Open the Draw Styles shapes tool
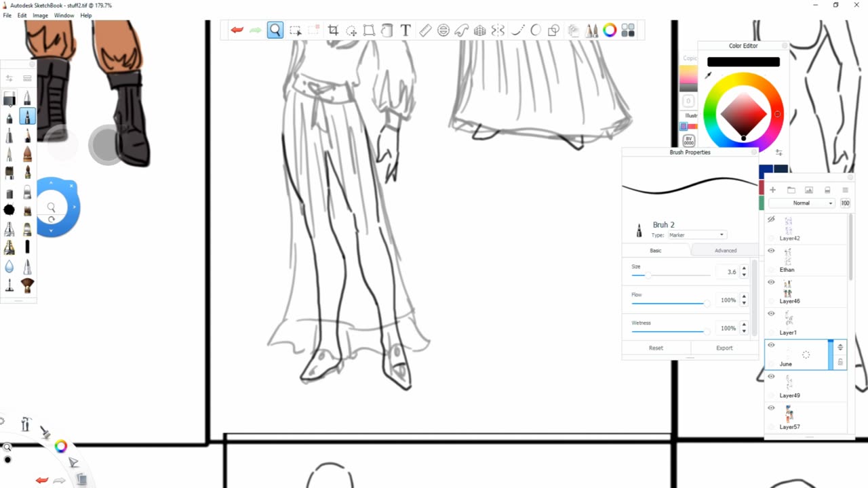Screen dimensions: 868x488 tap(553, 30)
